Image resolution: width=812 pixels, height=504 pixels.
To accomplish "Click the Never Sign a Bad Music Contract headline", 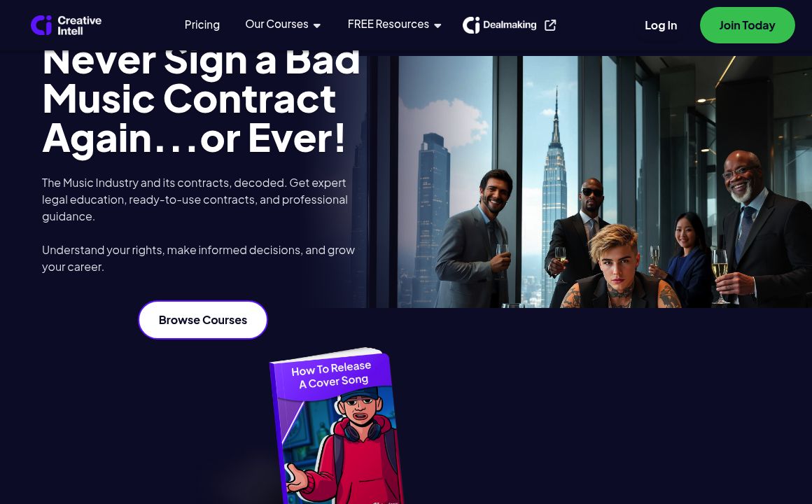I will [200, 101].
